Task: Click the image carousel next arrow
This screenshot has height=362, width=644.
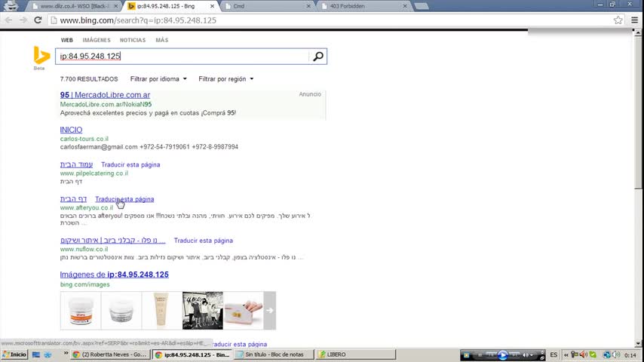Action: [x=270, y=311]
